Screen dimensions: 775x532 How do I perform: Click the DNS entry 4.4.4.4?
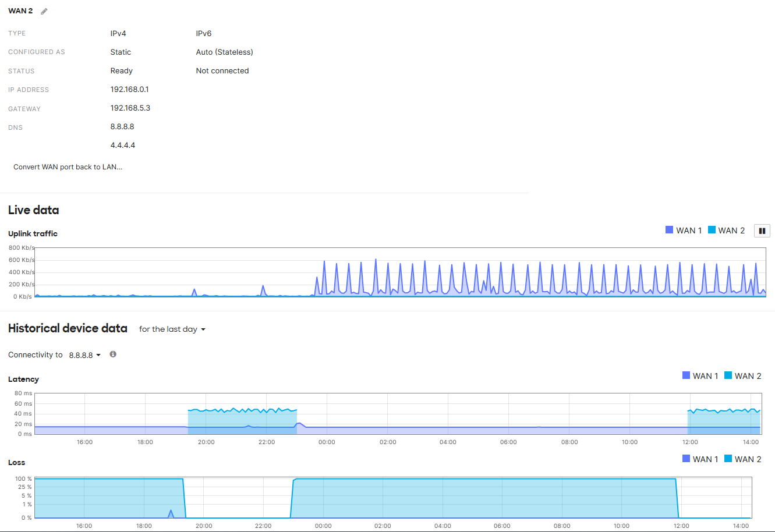click(123, 144)
